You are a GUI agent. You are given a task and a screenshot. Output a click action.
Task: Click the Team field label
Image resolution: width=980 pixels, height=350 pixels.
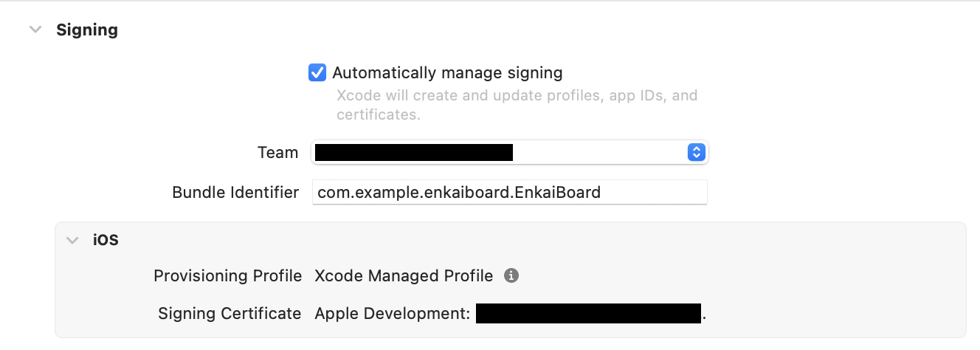[277, 153]
